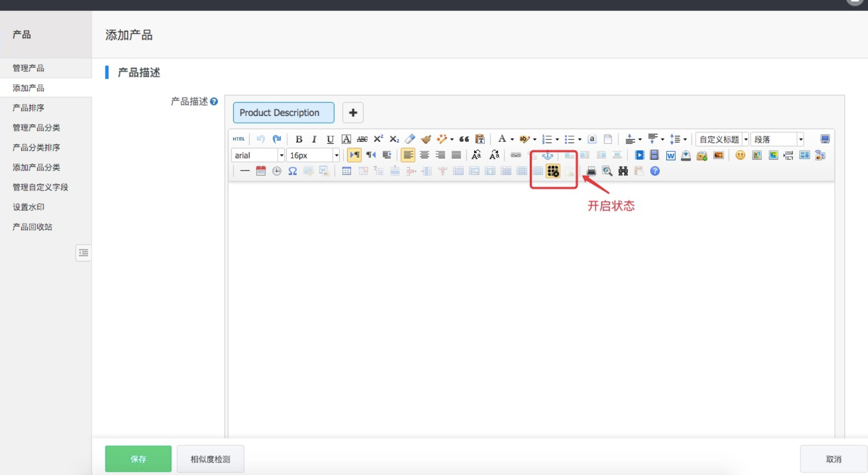
Task: Open the font color picker
Action: 502,139
